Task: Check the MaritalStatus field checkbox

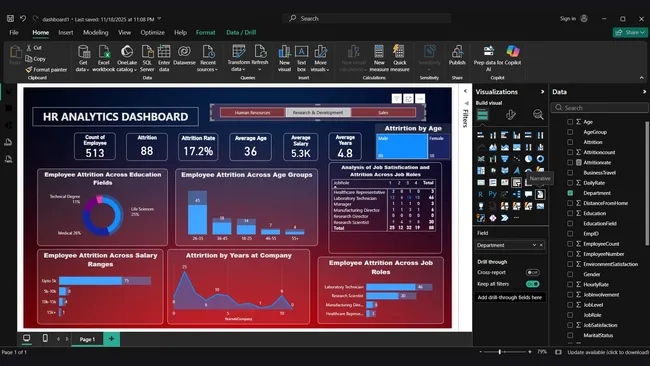Action: pos(570,335)
